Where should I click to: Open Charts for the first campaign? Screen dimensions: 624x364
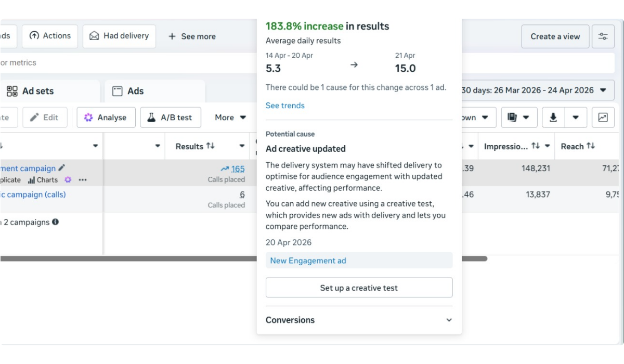point(43,180)
